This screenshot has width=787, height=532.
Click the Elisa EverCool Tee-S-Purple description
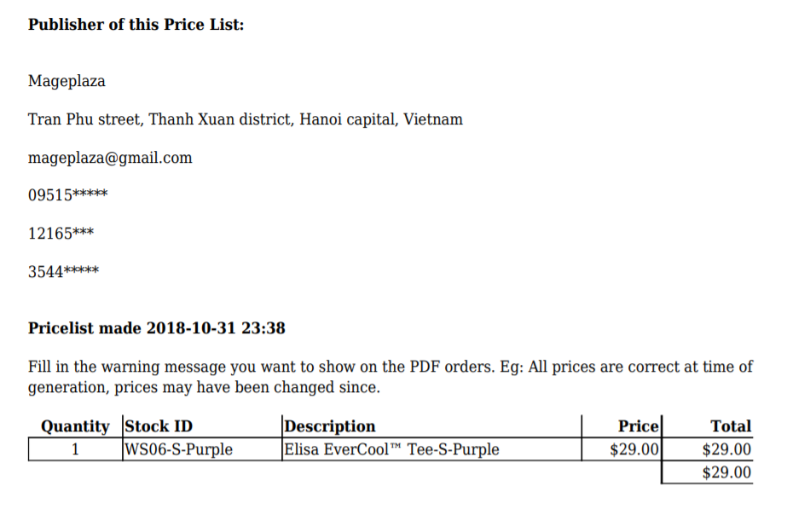click(x=391, y=449)
